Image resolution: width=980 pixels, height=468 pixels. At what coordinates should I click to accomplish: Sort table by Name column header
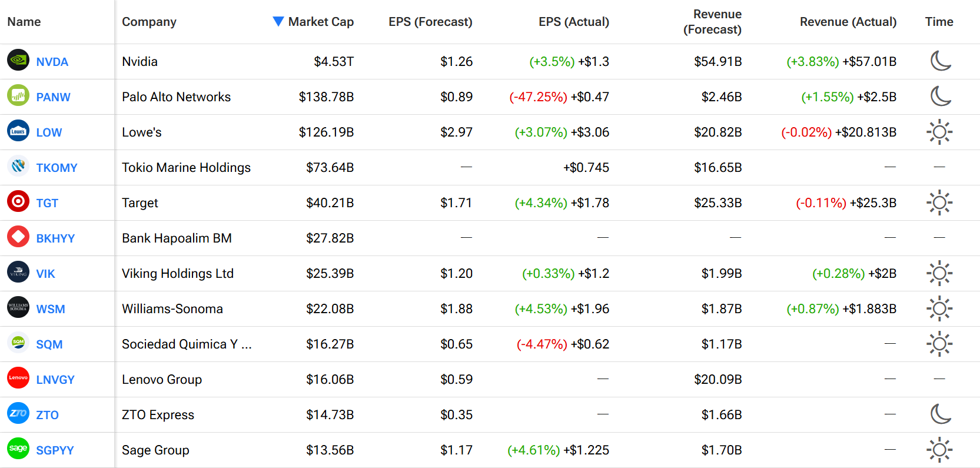click(24, 22)
